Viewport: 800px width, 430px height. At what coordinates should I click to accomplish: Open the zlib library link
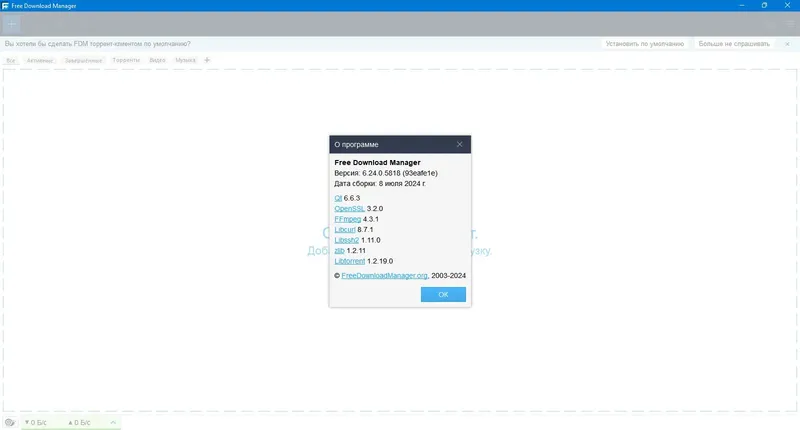pyautogui.click(x=339, y=250)
